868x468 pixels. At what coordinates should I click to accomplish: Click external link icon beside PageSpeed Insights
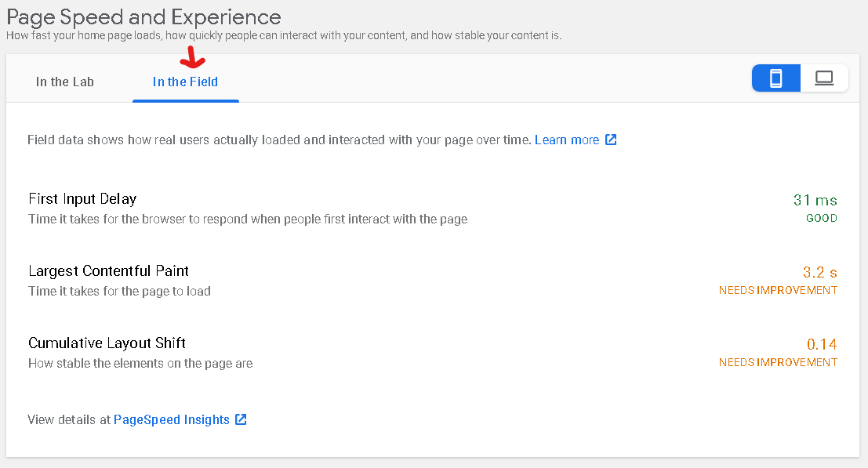coord(242,419)
